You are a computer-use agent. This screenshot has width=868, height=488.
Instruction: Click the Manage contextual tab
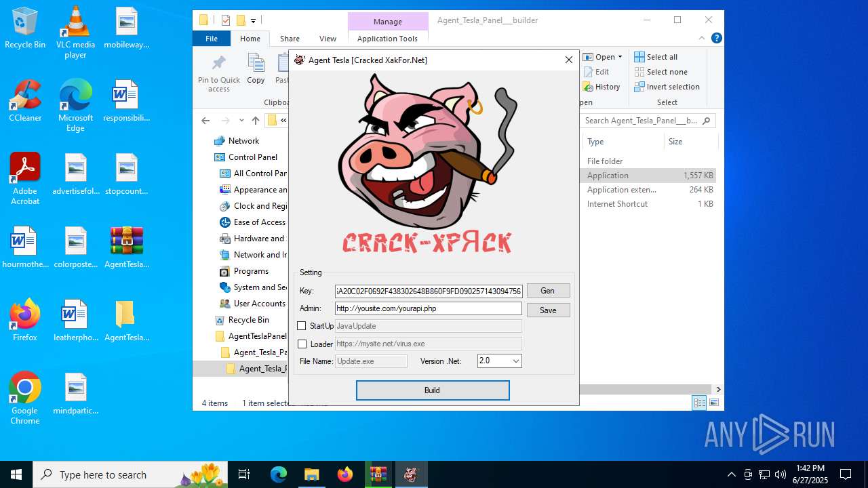[x=388, y=22]
